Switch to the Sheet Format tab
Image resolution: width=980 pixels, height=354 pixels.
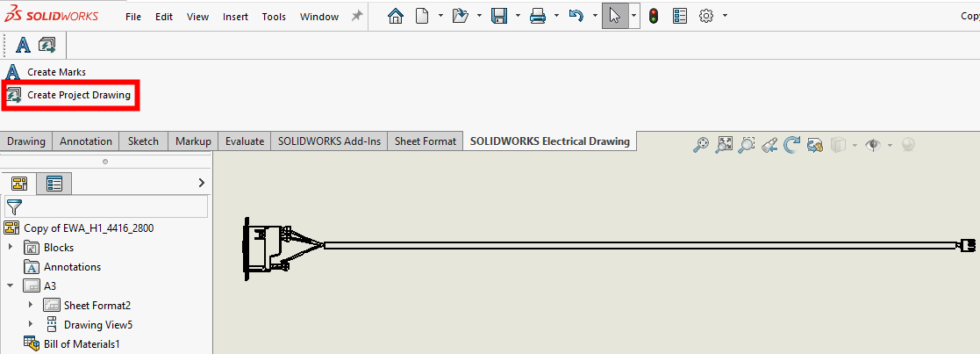click(x=425, y=141)
